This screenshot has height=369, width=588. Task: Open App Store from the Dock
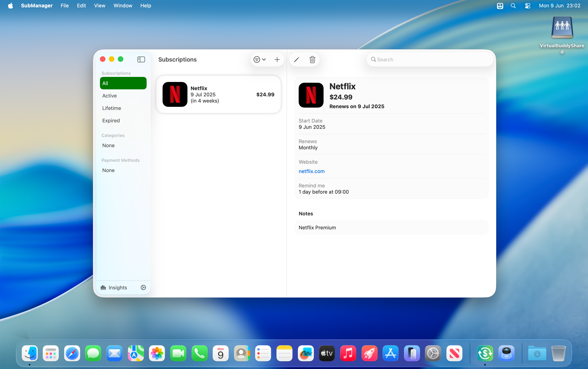(391, 353)
